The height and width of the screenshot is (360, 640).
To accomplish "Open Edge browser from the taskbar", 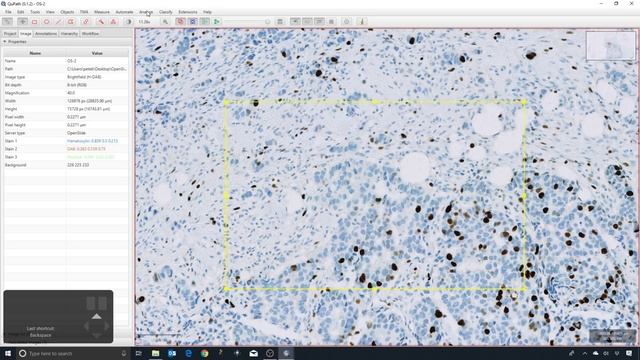I will (x=188, y=353).
